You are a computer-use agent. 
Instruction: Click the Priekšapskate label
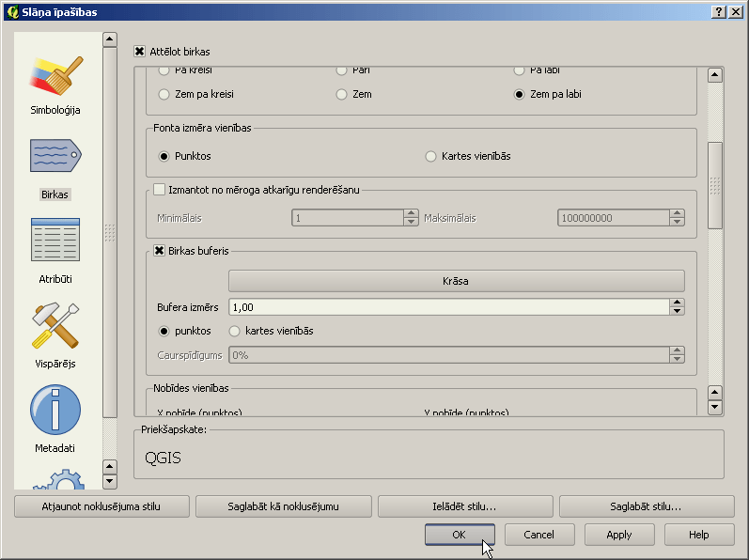point(174,429)
